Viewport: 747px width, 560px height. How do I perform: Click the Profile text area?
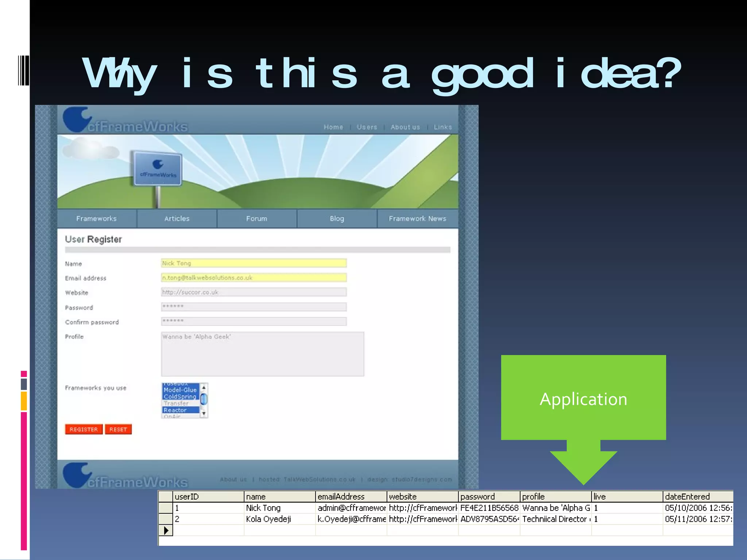tap(262, 354)
